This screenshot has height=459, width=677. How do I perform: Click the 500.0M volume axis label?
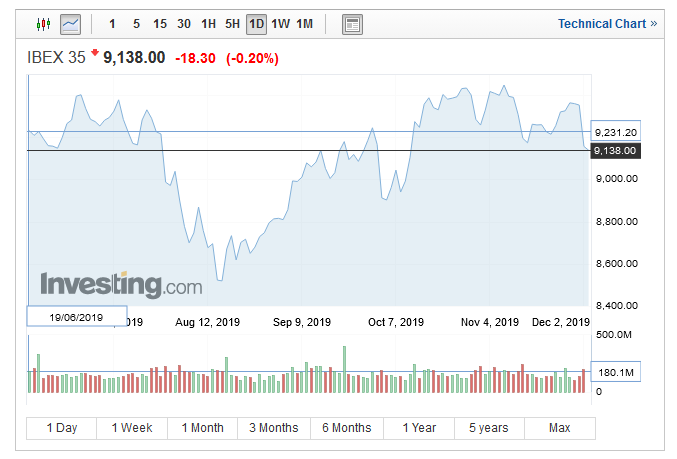pyautogui.click(x=614, y=335)
